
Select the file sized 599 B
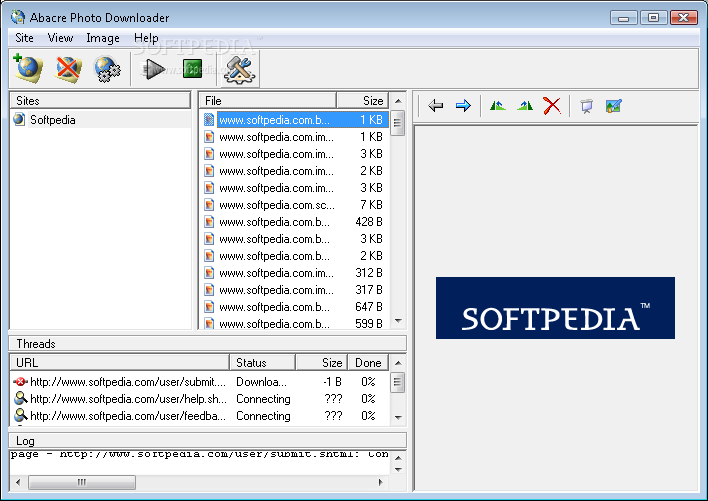[x=295, y=324]
